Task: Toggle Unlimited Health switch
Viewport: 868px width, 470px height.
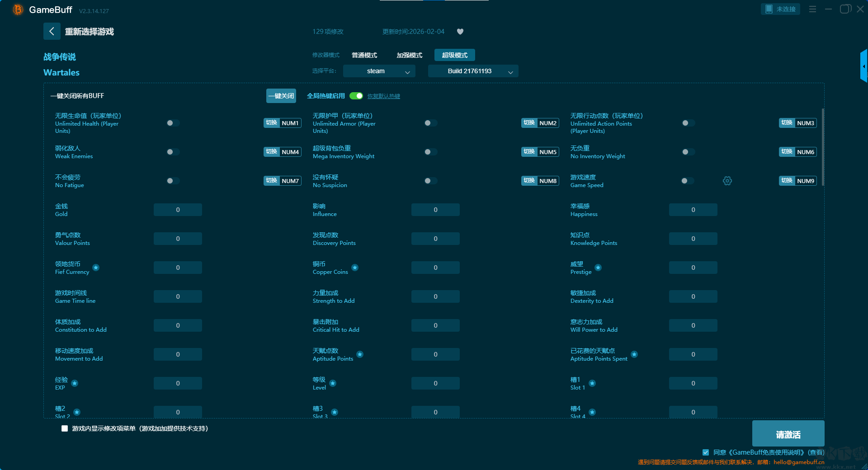Action: pos(172,123)
